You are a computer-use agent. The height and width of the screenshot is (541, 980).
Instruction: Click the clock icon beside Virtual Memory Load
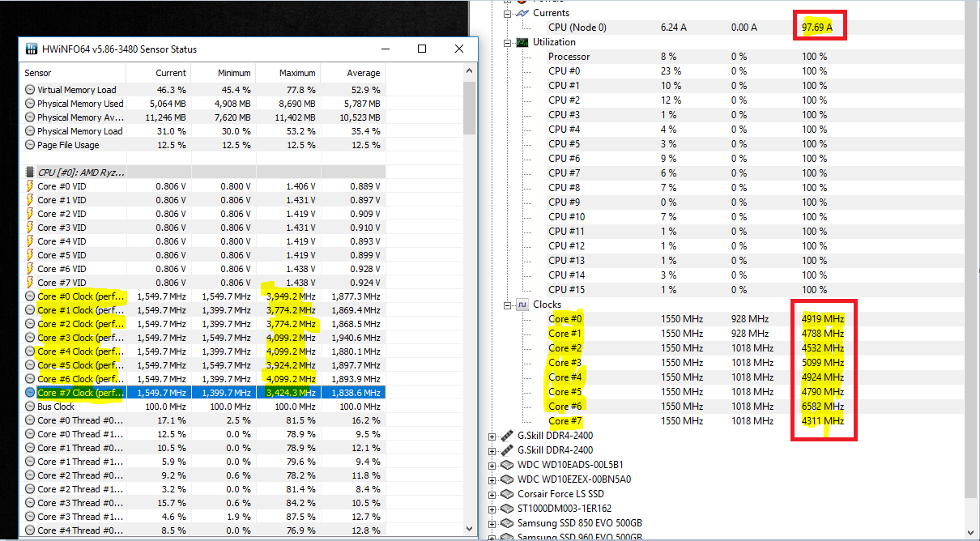(x=30, y=90)
